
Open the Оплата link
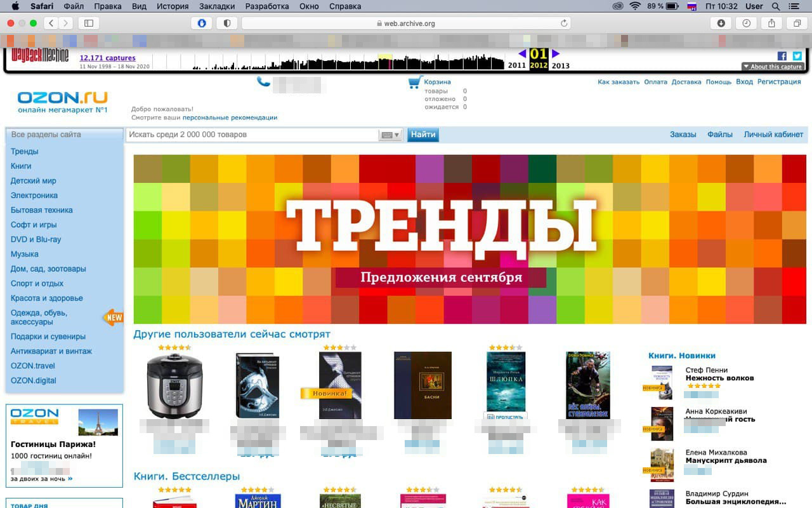(x=655, y=82)
